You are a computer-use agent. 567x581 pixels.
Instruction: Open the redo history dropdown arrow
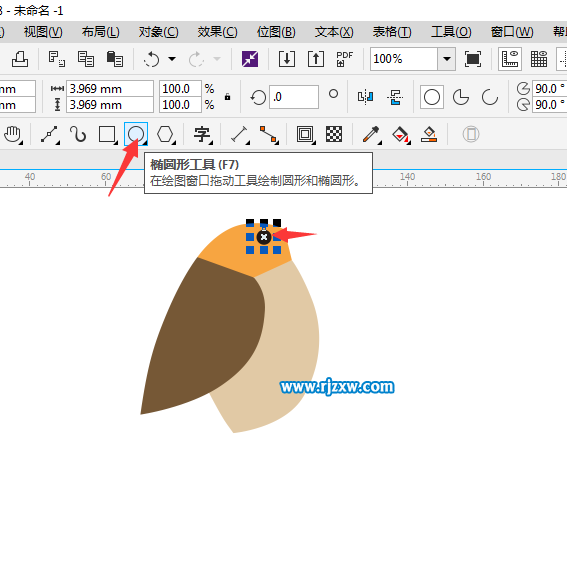[x=217, y=59]
